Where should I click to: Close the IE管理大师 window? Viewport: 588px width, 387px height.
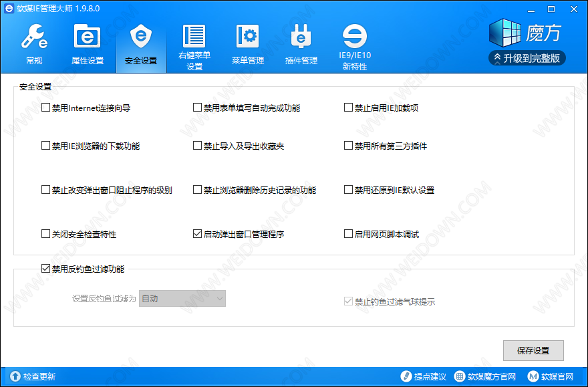[x=574, y=9]
